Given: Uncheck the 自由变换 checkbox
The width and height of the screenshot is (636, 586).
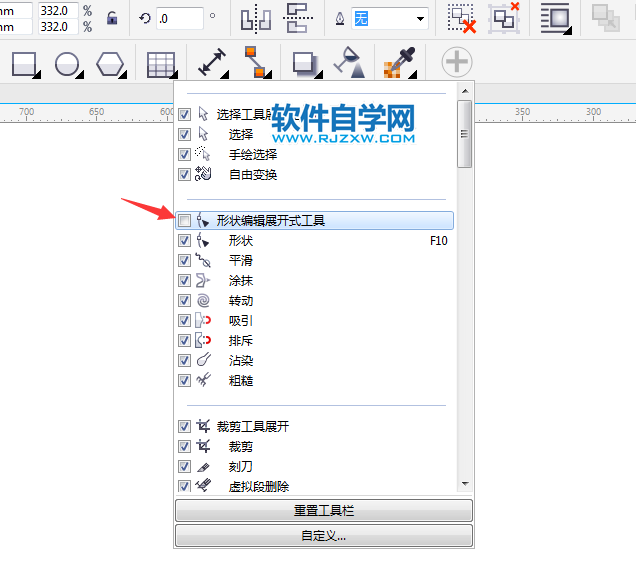Looking at the screenshot, I should pyautogui.click(x=184, y=174).
